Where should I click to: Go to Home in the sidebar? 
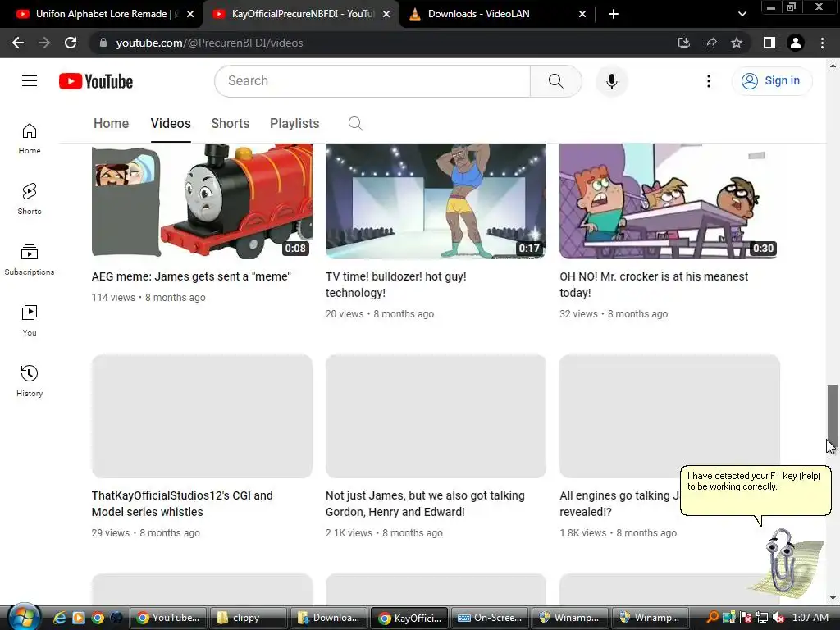point(30,139)
